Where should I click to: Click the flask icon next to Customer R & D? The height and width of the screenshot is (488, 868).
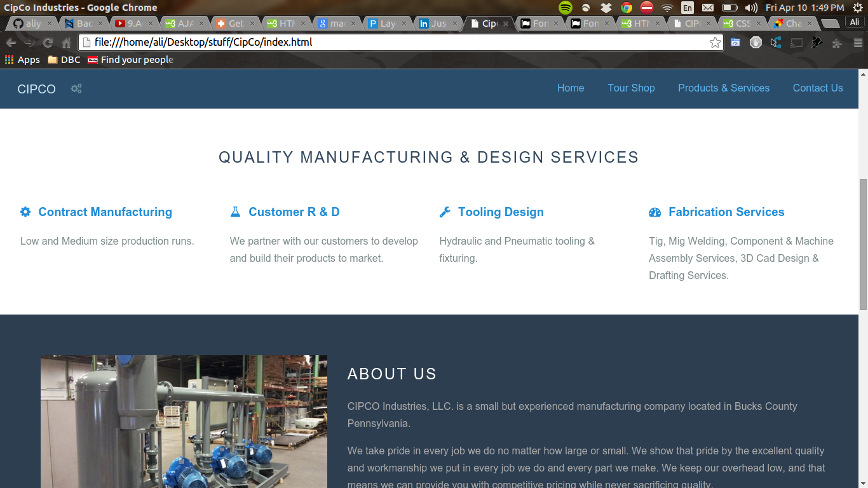point(235,212)
